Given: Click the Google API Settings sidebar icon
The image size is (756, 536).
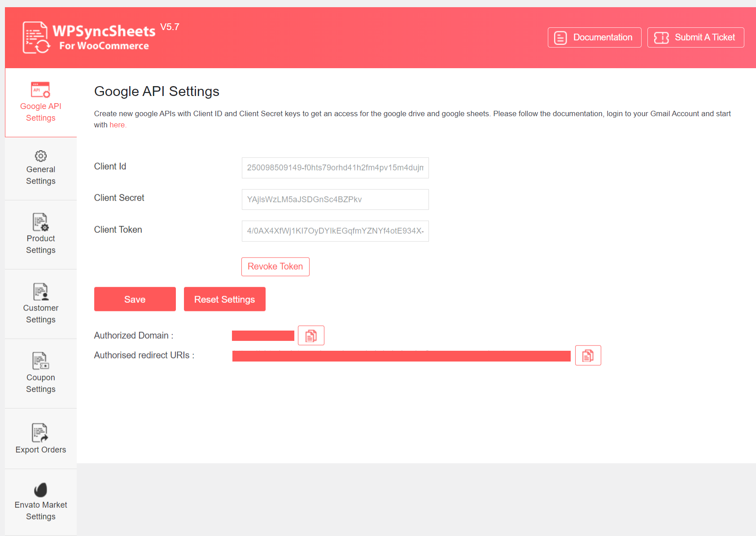Looking at the screenshot, I should coord(40,90).
